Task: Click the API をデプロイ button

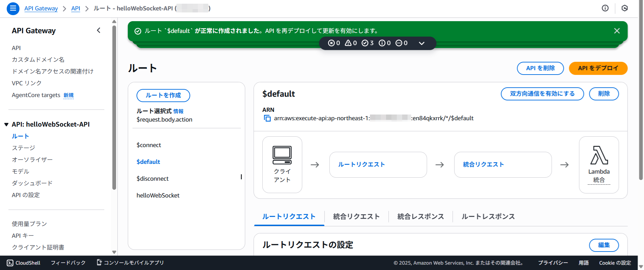Action: [598, 68]
